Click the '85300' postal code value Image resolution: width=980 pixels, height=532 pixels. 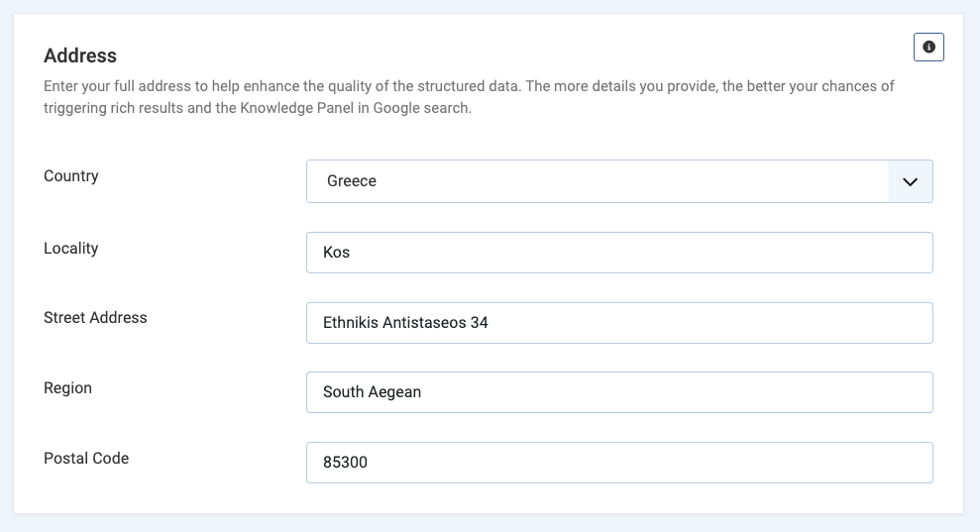point(345,463)
